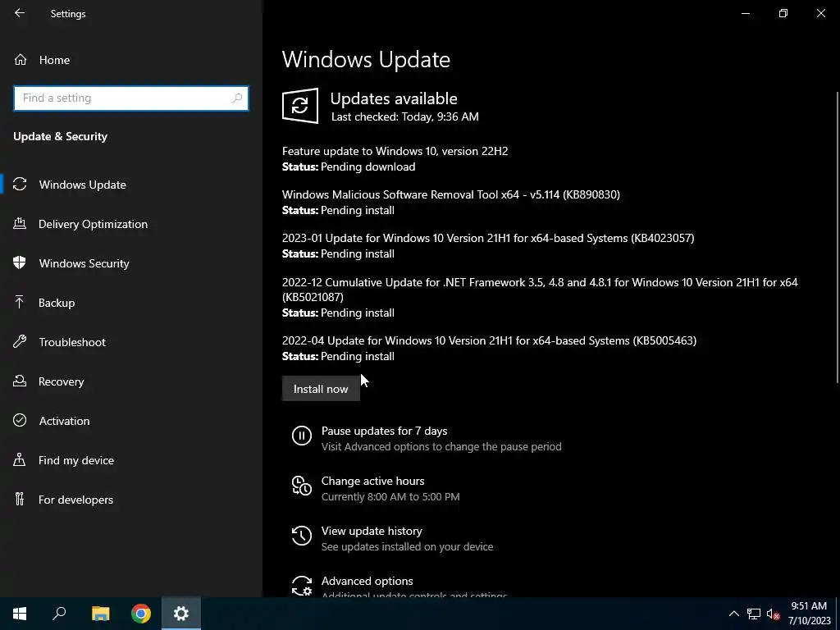Screen dimensions: 840x630
Task: Click the Install now button
Action: 321,388
